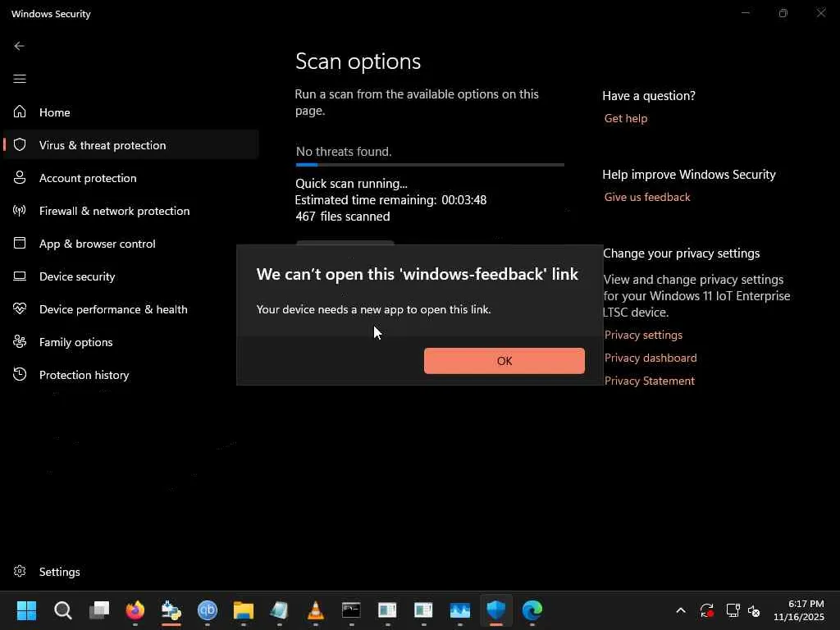Screen dimensions: 840x630
Task: Open the Privacy Statement link
Action: [650, 381]
